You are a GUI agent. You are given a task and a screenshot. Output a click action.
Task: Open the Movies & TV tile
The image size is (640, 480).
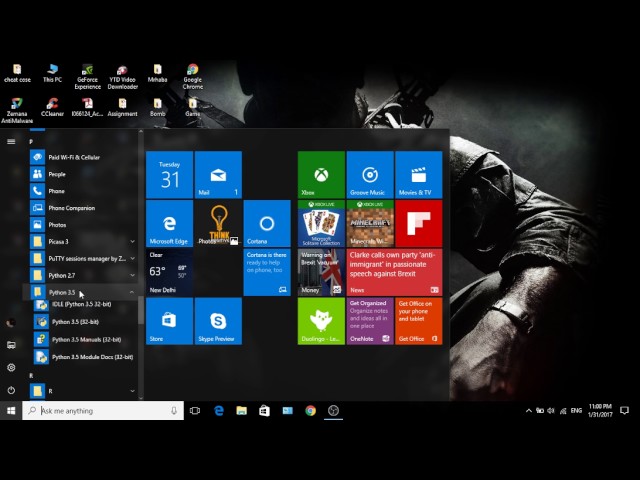(x=419, y=175)
